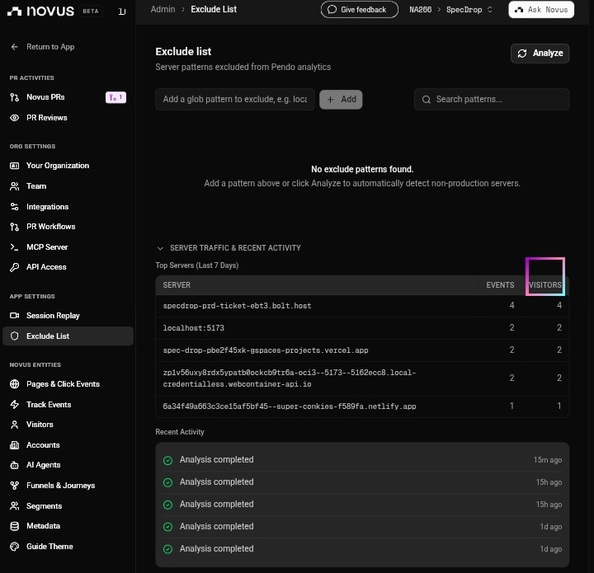
Task: Select the vercel.app server row
Action: (362, 350)
